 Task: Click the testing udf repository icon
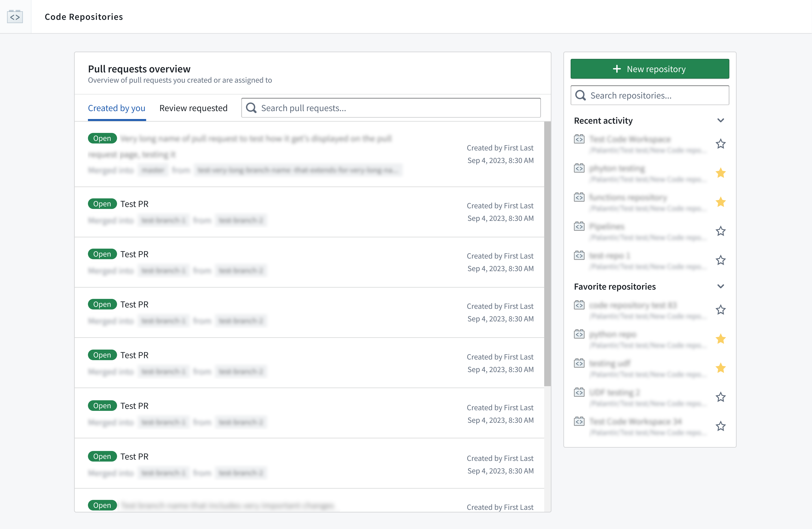(x=579, y=363)
